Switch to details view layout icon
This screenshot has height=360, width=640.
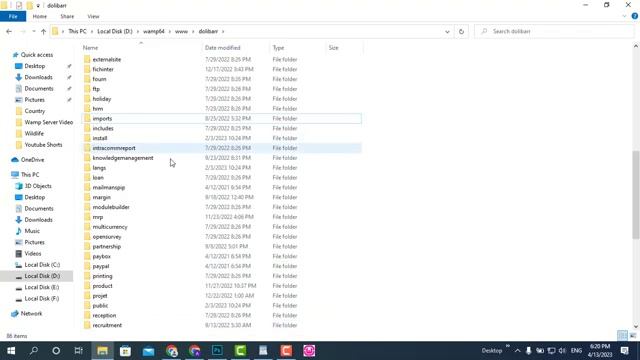(622, 336)
